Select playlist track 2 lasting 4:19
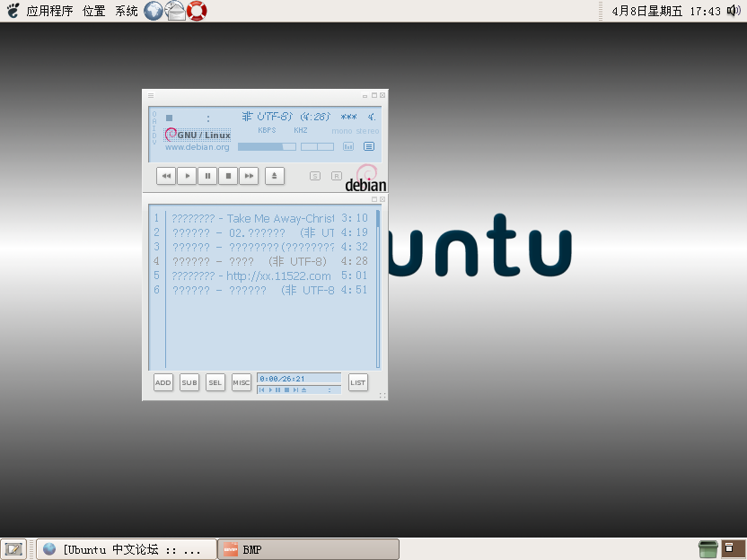The height and width of the screenshot is (560, 747). coord(260,232)
